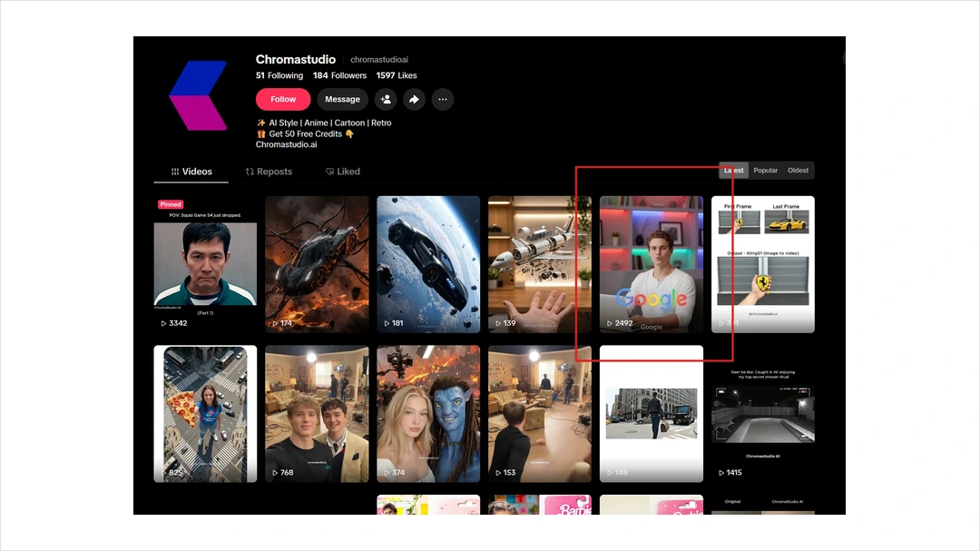Screen dimensions: 980x551
Task: Open the exploded airplane model video with 139 views
Action: click(539, 264)
